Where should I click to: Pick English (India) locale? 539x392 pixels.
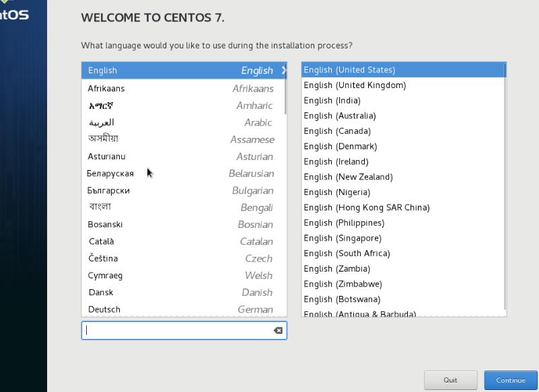coord(402,100)
